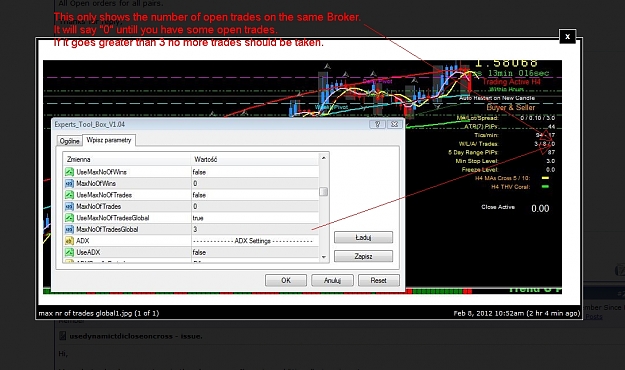Click the MaxNoOfTrades integer variable icon

pyautogui.click(x=69, y=207)
